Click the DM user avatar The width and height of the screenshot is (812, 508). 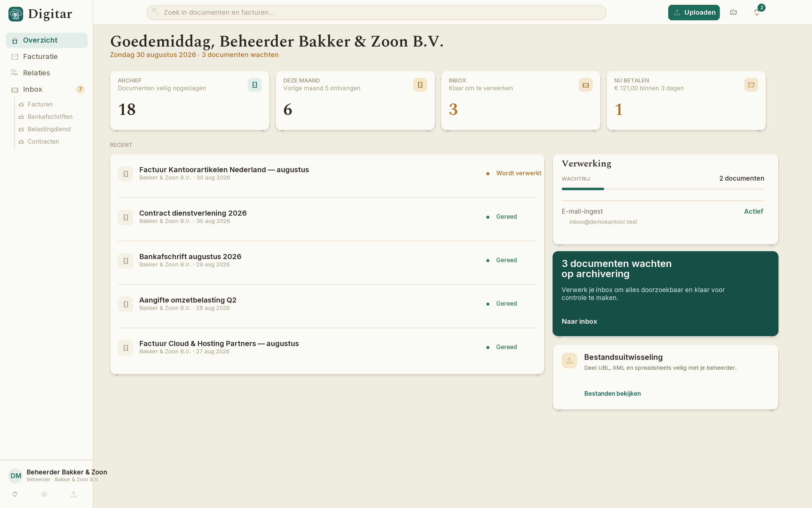coord(16,476)
